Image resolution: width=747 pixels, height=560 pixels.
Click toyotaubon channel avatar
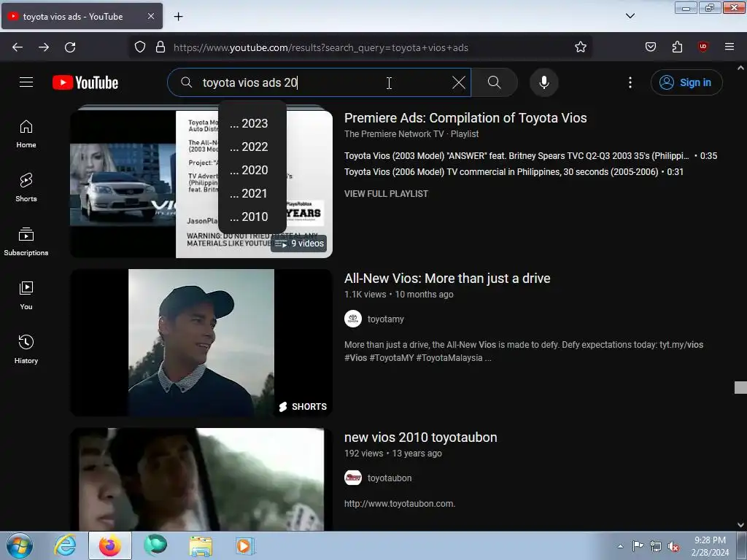point(352,478)
